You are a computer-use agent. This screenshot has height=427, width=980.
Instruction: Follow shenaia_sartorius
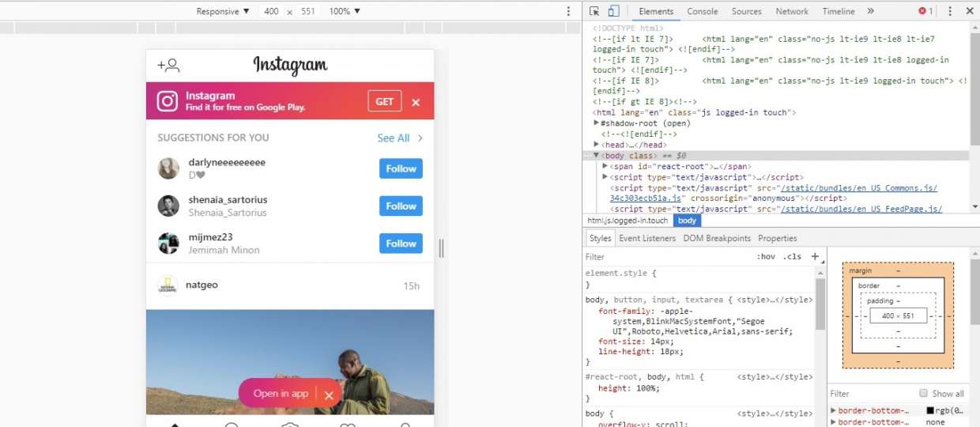(x=401, y=206)
